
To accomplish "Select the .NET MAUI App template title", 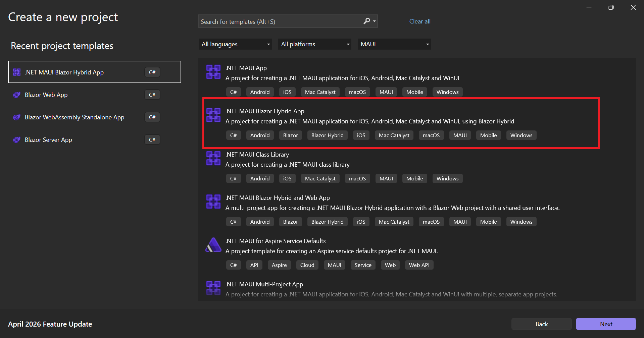I will (246, 68).
